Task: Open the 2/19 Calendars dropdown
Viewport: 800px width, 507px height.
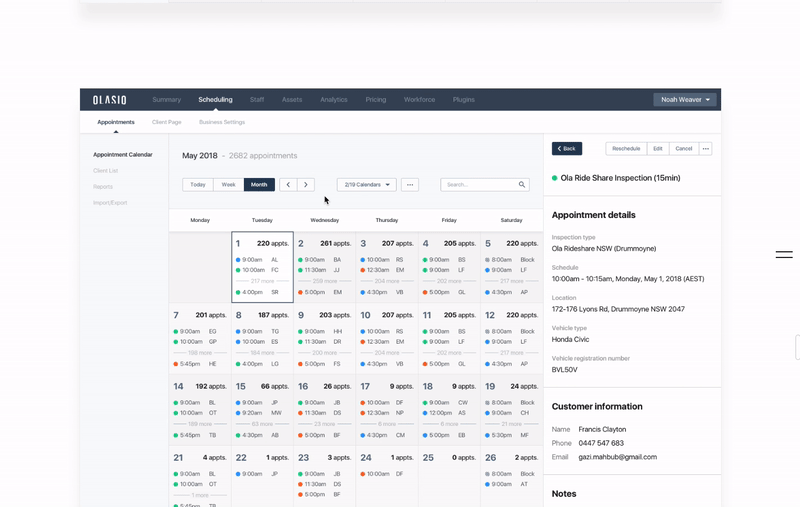Action: [367, 185]
